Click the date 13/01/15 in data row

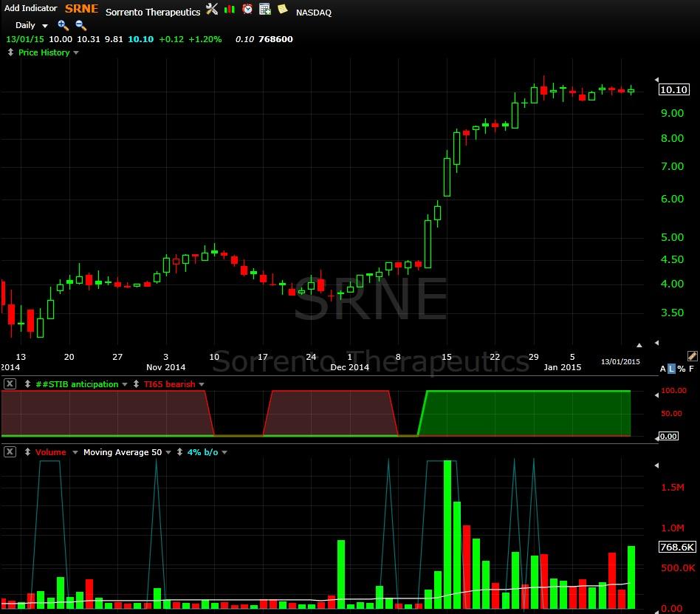coord(25,39)
